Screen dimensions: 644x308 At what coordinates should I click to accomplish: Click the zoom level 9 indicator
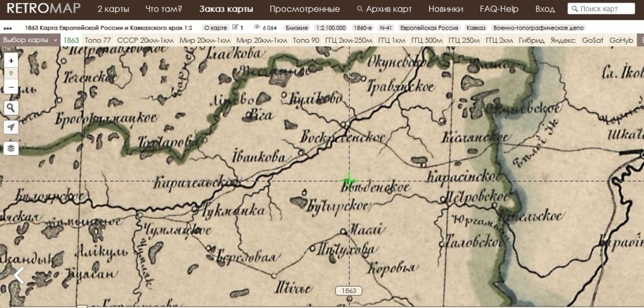(x=11, y=74)
